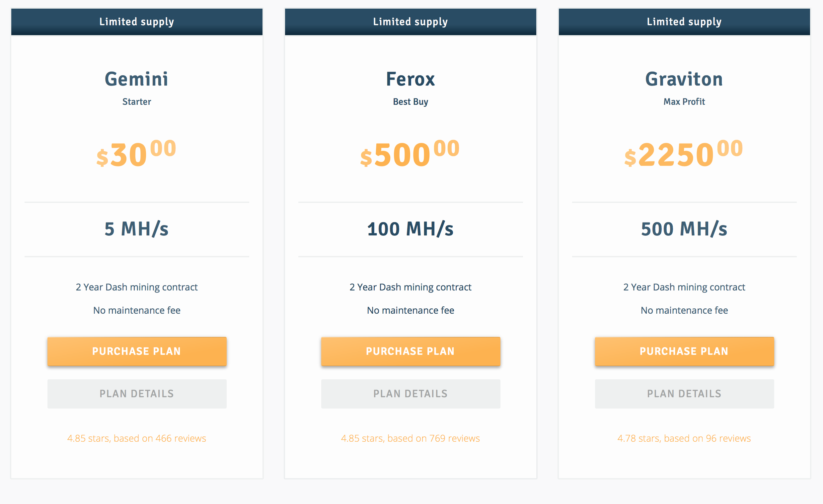Click the 500 MH/s hashrate text
The height and width of the screenshot is (504, 823).
pos(684,229)
